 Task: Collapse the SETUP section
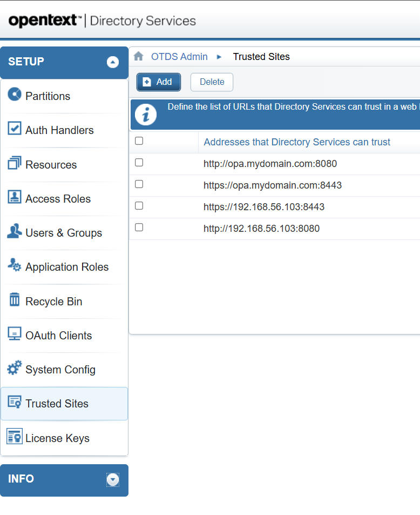click(112, 62)
